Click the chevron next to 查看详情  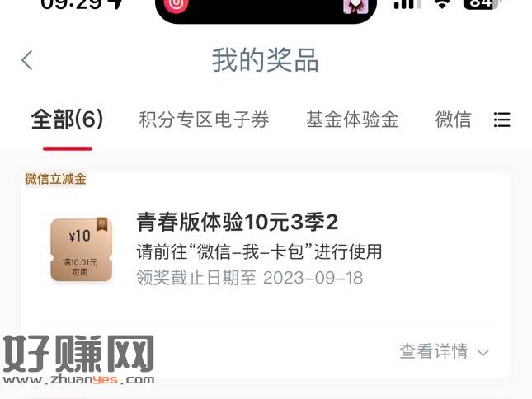[483, 353]
